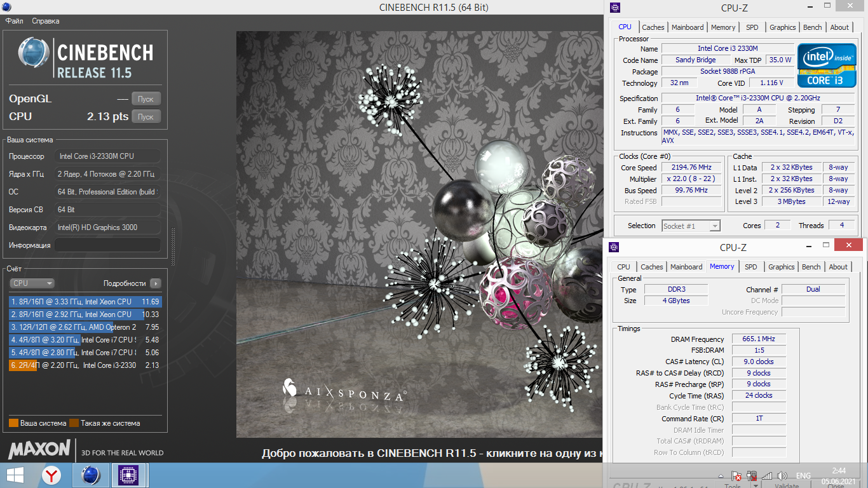Screen dimensions: 868x488
Task: Select ranking row 8Я/16П @ 2.92 ГГц
Action: pyautogui.click(x=85, y=315)
